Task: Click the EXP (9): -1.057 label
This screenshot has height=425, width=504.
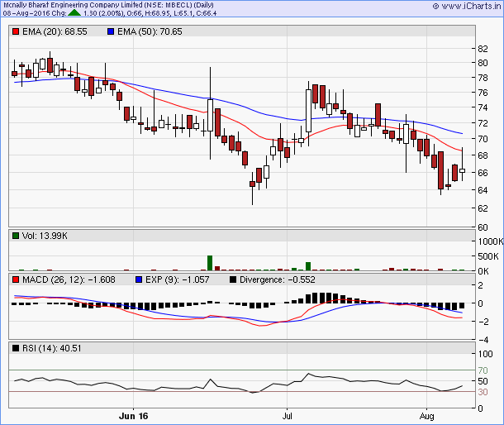Action: (x=178, y=279)
